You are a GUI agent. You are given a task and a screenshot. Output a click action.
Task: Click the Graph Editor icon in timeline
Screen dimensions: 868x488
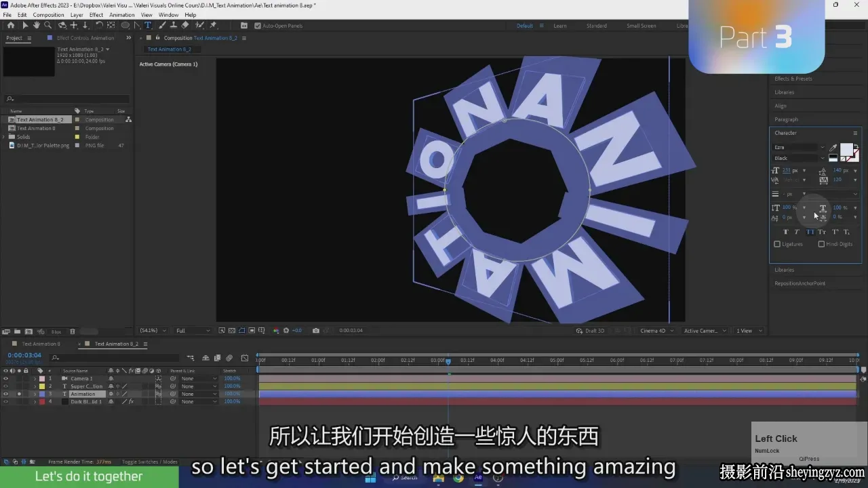[x=245, y=358]
